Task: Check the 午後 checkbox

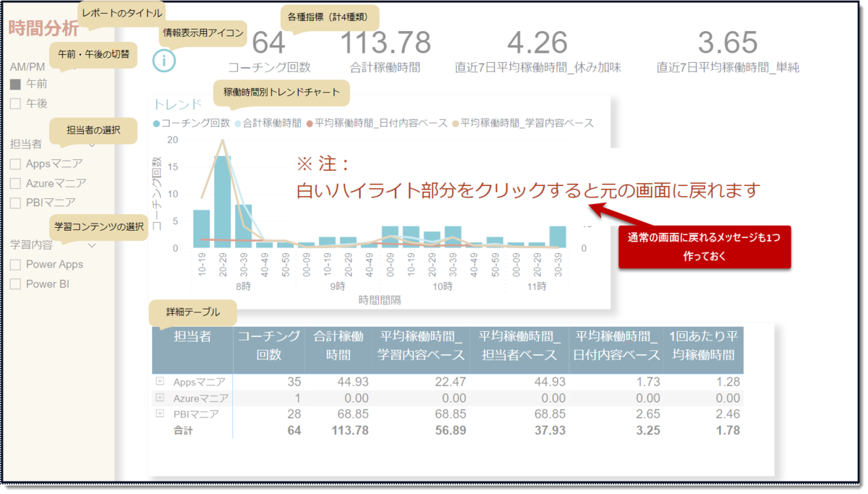Action: click(15, 104)
